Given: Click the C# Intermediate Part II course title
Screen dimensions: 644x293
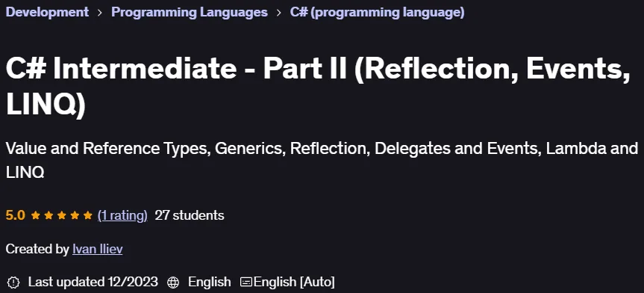Looking at the screenshot, I should [x=318, y=87].
